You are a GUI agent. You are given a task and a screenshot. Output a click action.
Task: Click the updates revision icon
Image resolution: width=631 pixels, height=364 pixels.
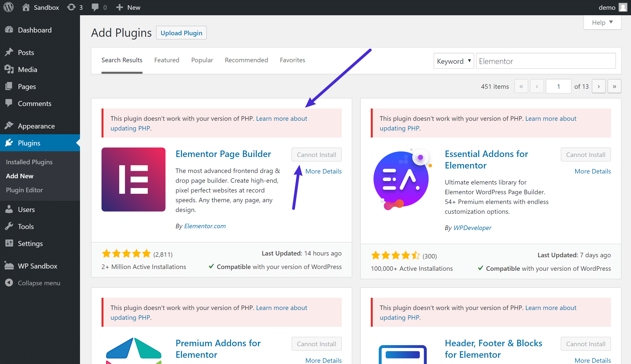[x=71, y=7]
